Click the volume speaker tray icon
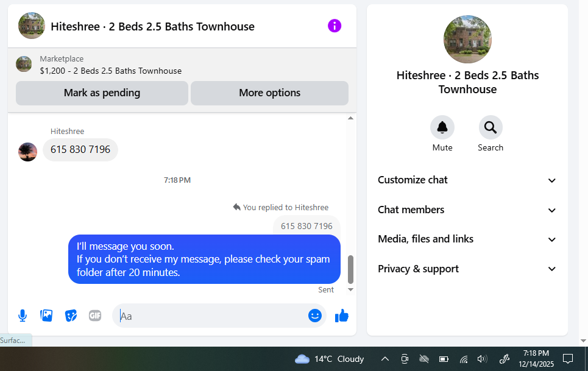The width and height of the screenshot is (588, 371). [482, 359]
